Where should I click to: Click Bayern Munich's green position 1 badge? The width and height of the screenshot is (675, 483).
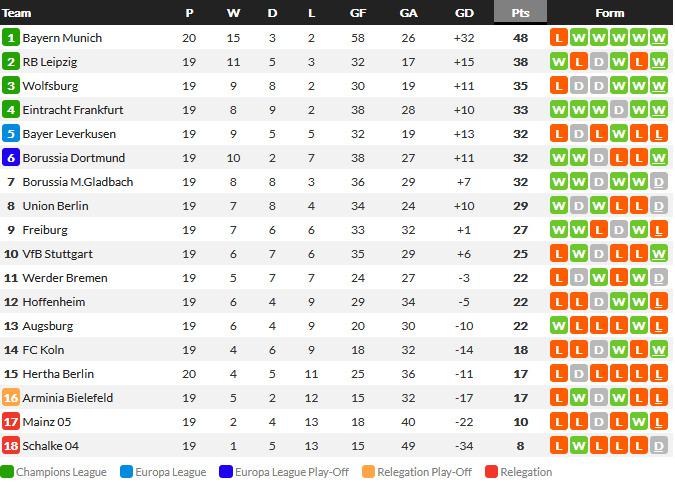pos(11,38)
